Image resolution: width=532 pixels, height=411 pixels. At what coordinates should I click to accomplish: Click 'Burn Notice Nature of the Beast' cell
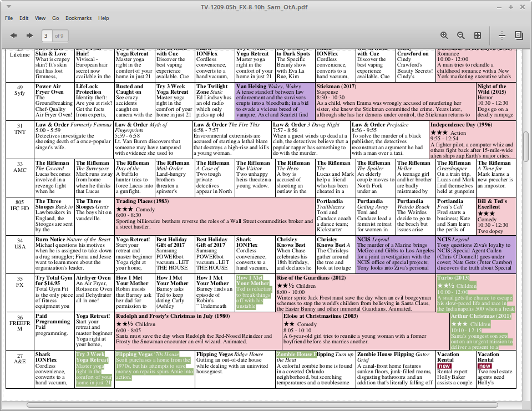(x=74, y=255)
